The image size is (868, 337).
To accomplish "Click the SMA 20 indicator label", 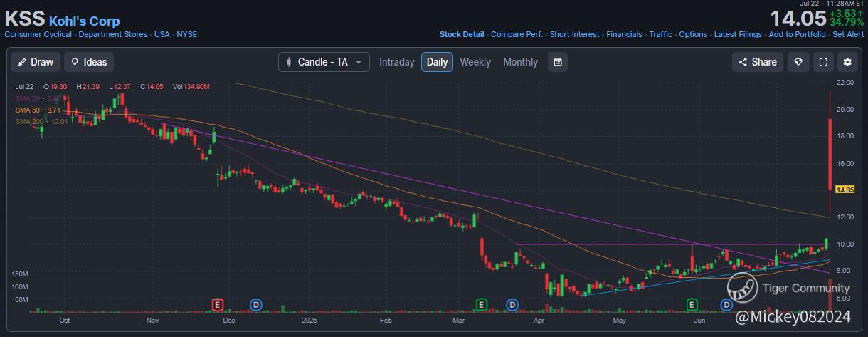I will click(38, 98).
